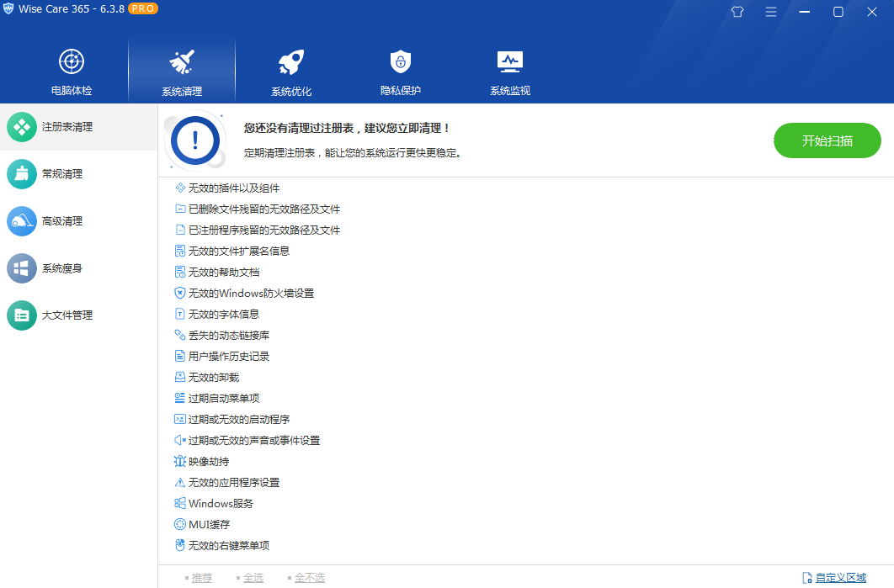
Task: Click 全不选 to deselect all items
Action: pos(309,577)
